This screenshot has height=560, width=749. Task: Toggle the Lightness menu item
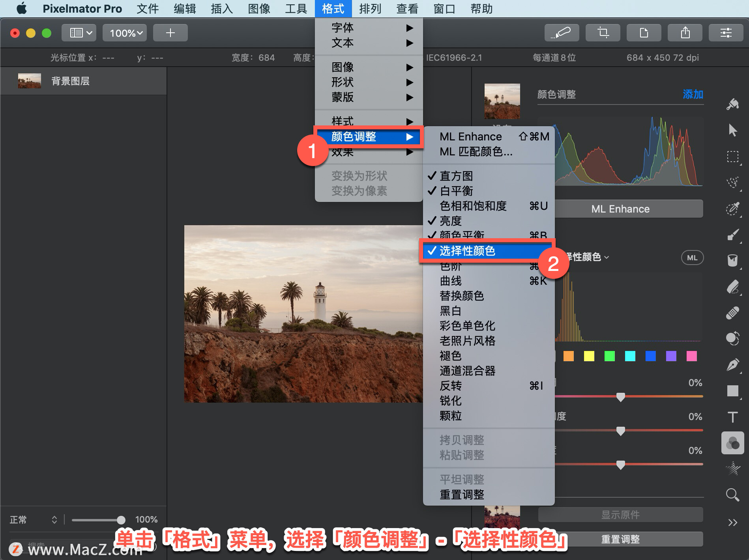489,221
